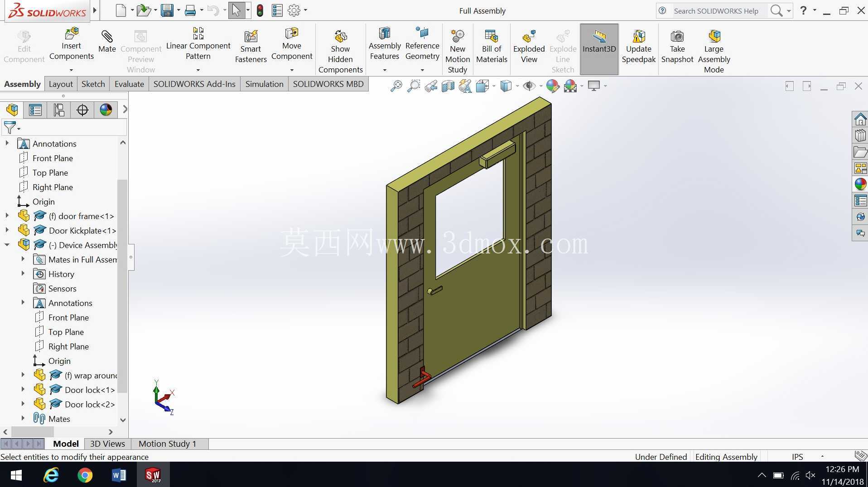Open Linear Component Pattern dropdown arrow
The image size is (868, 487).
[198, 70]
